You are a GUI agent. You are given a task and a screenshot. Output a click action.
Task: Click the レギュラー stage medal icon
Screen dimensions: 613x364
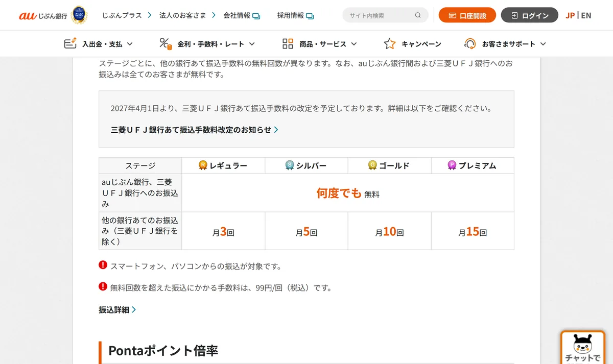coord(203,165)
